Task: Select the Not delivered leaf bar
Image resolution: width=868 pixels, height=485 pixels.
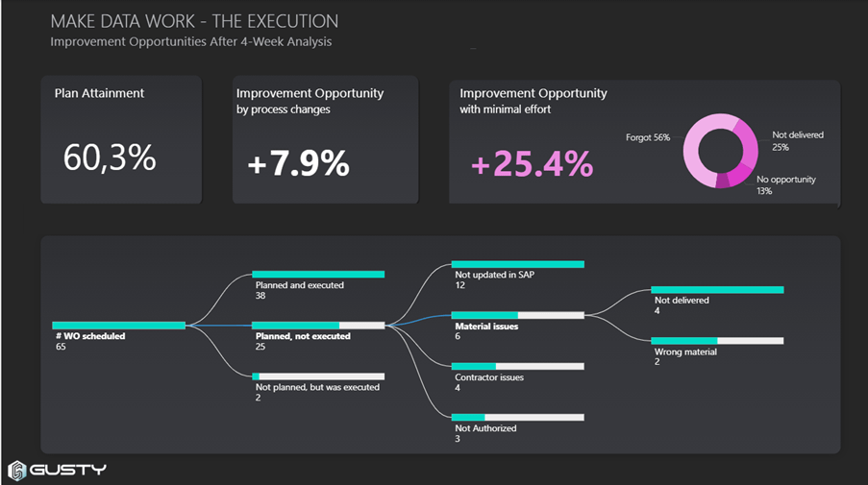Action: 717,289
